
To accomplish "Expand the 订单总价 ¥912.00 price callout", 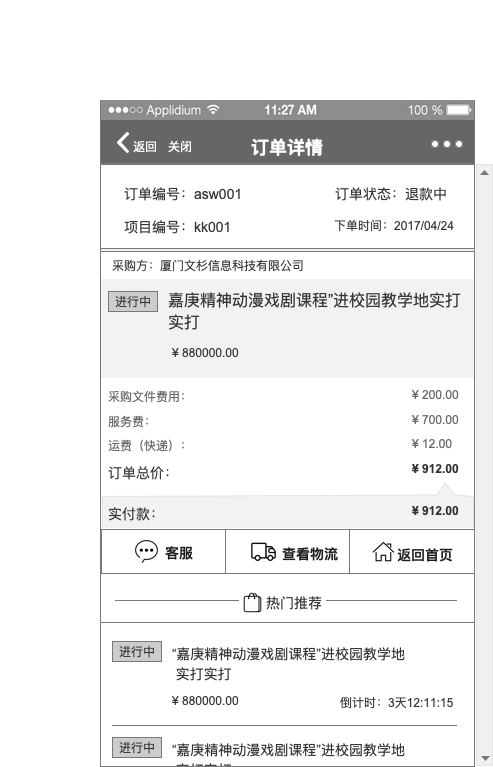I will pos(435,469).
